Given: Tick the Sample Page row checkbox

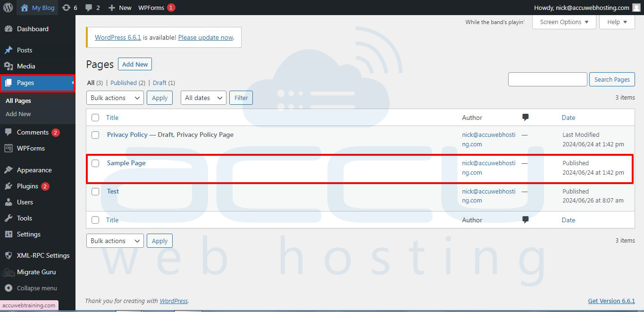Looking at the screenshot, I should [95, 163].
